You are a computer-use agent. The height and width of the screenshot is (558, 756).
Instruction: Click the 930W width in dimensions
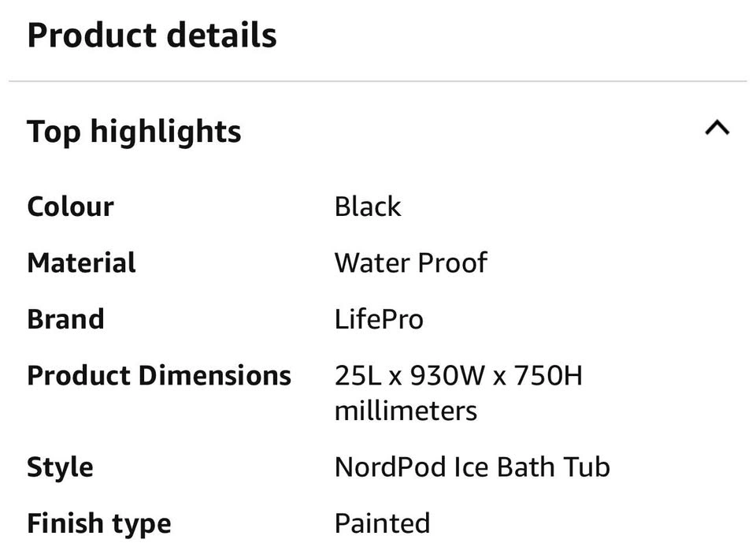pyautogui.click(x=444, y=375)
